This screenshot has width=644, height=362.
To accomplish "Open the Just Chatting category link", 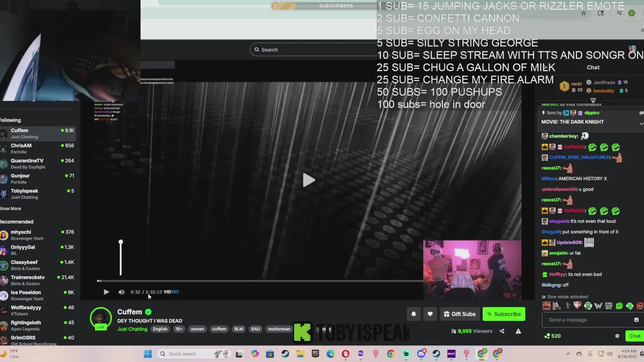I will 132,329.
